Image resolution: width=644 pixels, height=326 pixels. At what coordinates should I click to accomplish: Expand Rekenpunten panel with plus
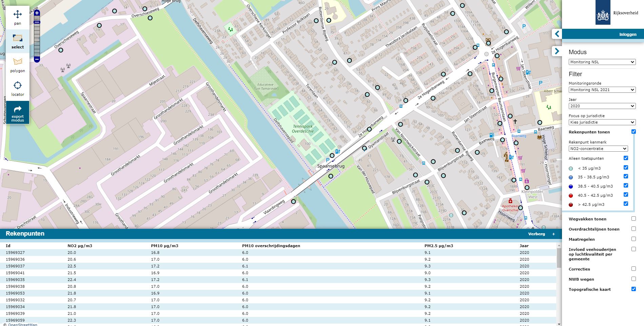pyautogui.click(x=554, y=234)
